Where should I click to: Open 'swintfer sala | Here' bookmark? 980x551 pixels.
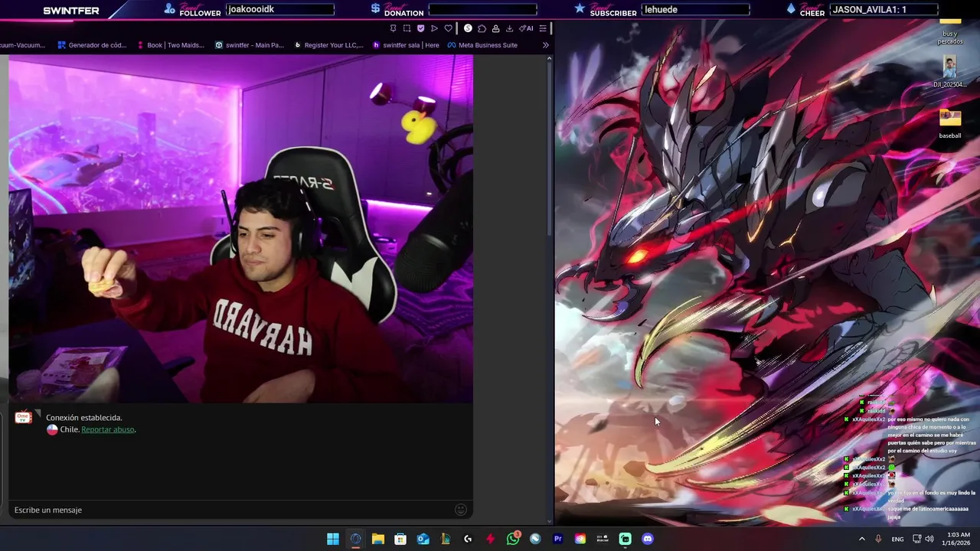pyautogui.click(x=406, y=45)
